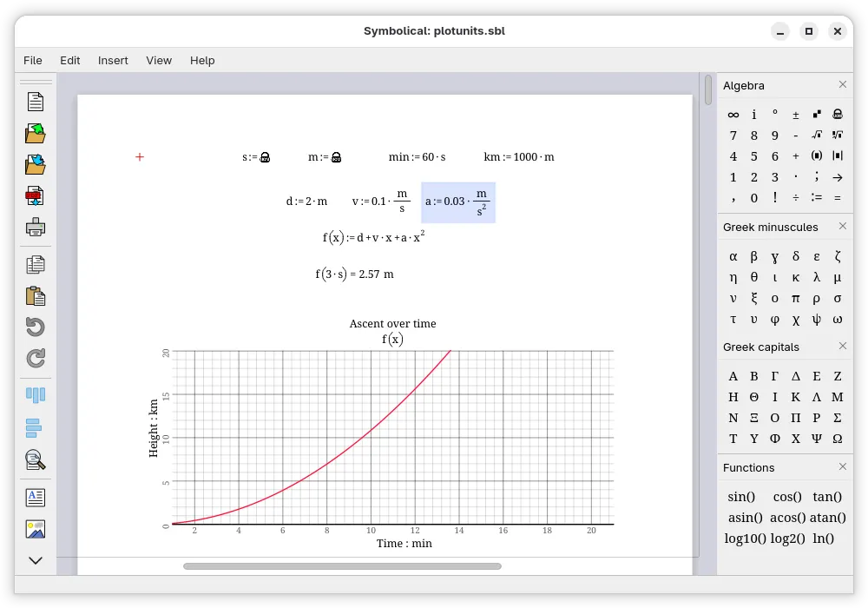This screenshot has height=608, width=868.
Task: Open the Edit menu
Action: (x=69, y=60)
